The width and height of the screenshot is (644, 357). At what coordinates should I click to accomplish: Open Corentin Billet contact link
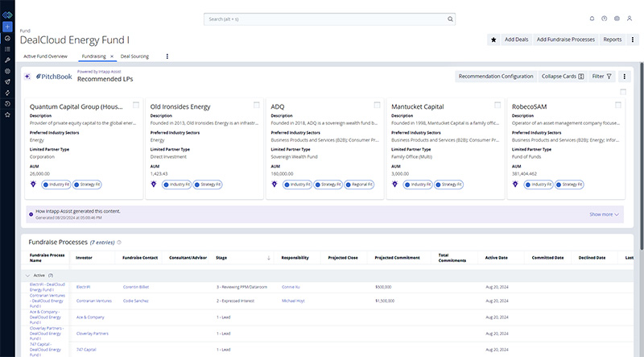[x=136, y=287]
